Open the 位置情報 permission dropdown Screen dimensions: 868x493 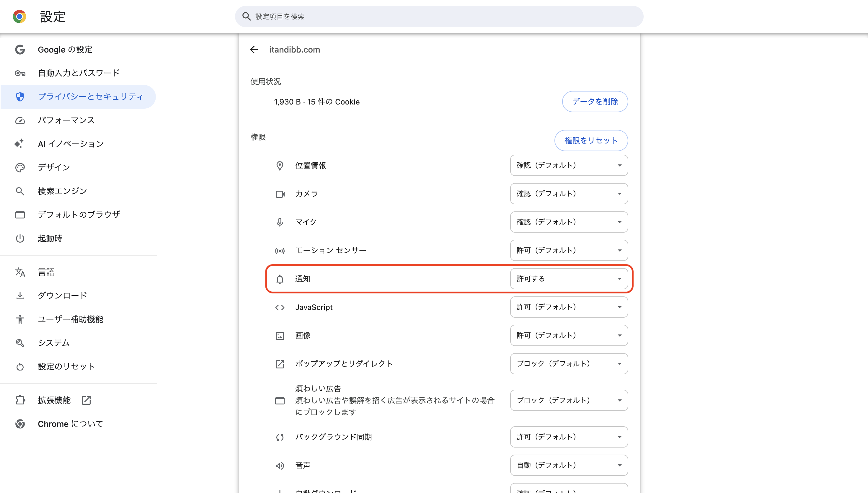tap(569, 165)
